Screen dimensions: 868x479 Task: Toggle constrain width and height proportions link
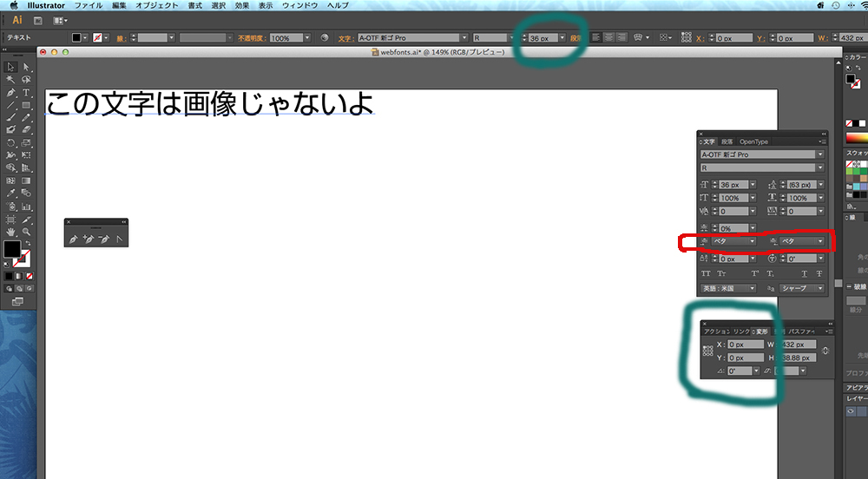point(825,351)
